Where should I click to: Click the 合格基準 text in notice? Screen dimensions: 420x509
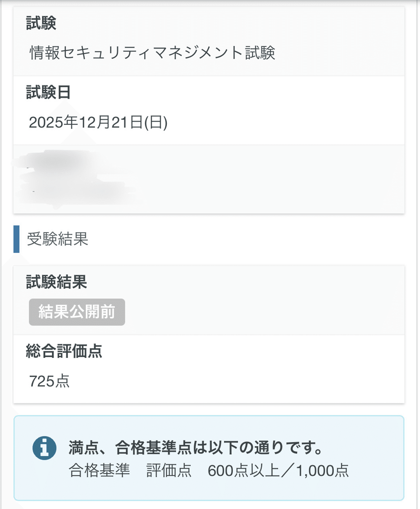click(x=99, y=470)
